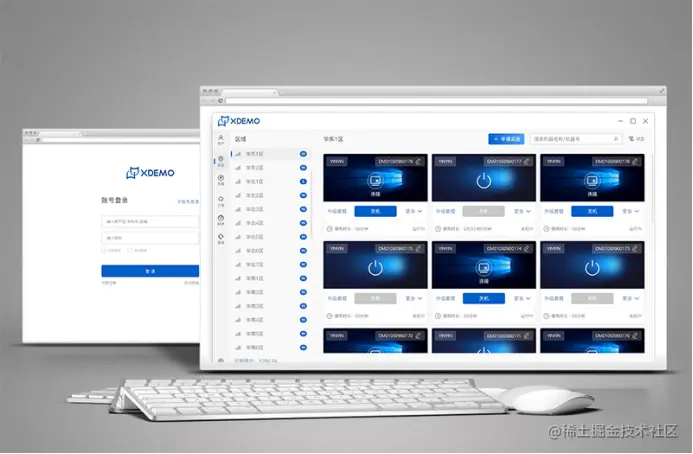Select the 华北4区 region row
The width and height of the screenshot is (693, 454).
pyautogui.click(x=270, y=223)
